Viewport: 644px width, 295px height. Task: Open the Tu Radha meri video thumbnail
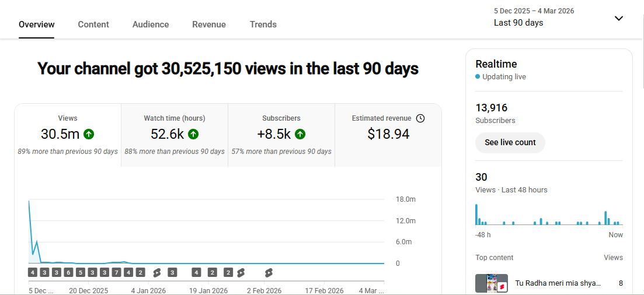tap(491, 283)
